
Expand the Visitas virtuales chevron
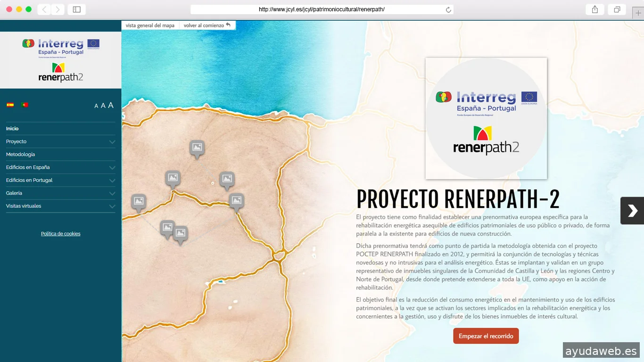click(x=112, y=206)
